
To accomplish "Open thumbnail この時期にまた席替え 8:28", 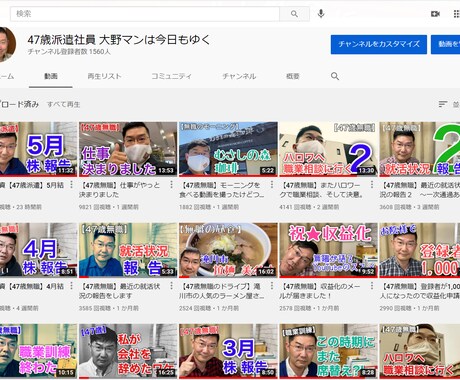I will 328,351.
